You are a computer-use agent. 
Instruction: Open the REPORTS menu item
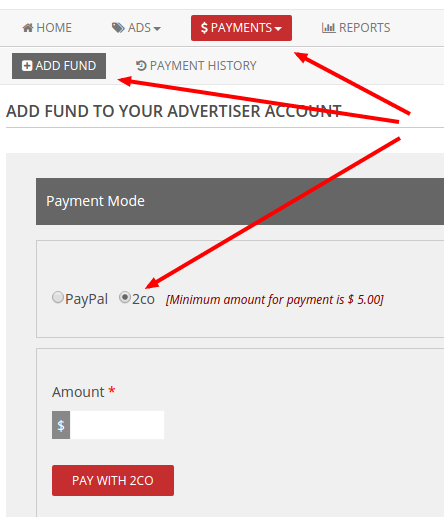356,28
